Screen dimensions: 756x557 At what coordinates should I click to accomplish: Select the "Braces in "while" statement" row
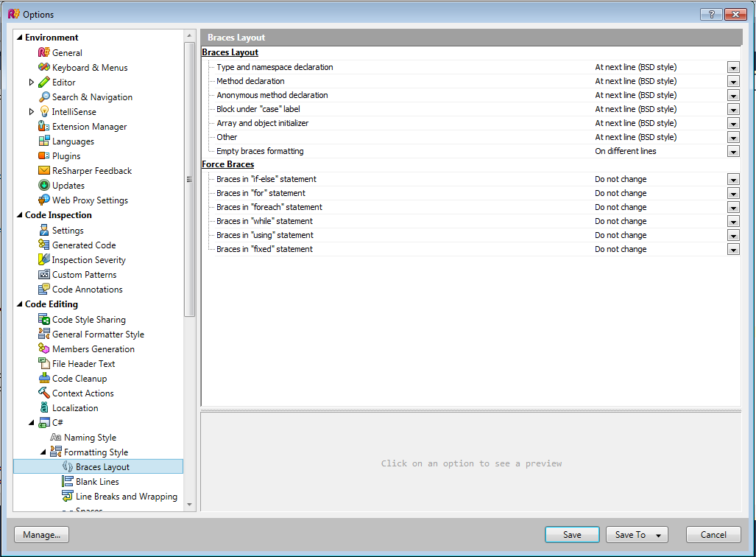[470, 221]
